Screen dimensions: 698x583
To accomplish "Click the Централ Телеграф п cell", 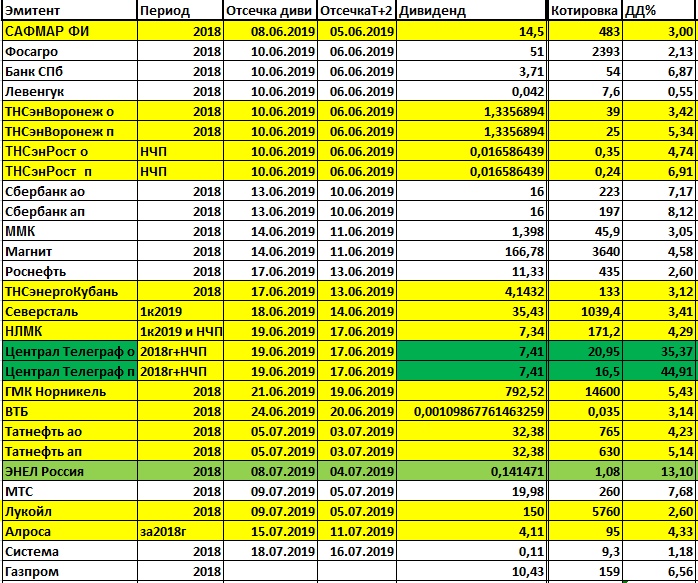I will (x=70, y=371).
